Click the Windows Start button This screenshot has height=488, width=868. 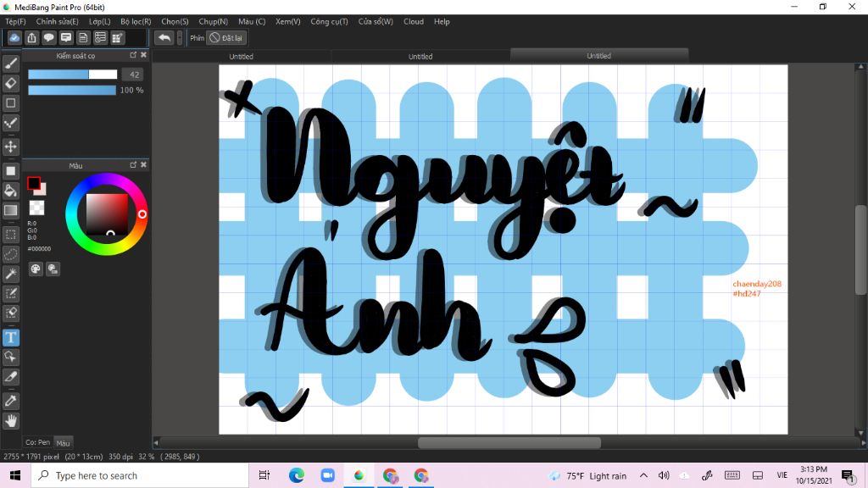pyautogui.click(x=15, y=475)
